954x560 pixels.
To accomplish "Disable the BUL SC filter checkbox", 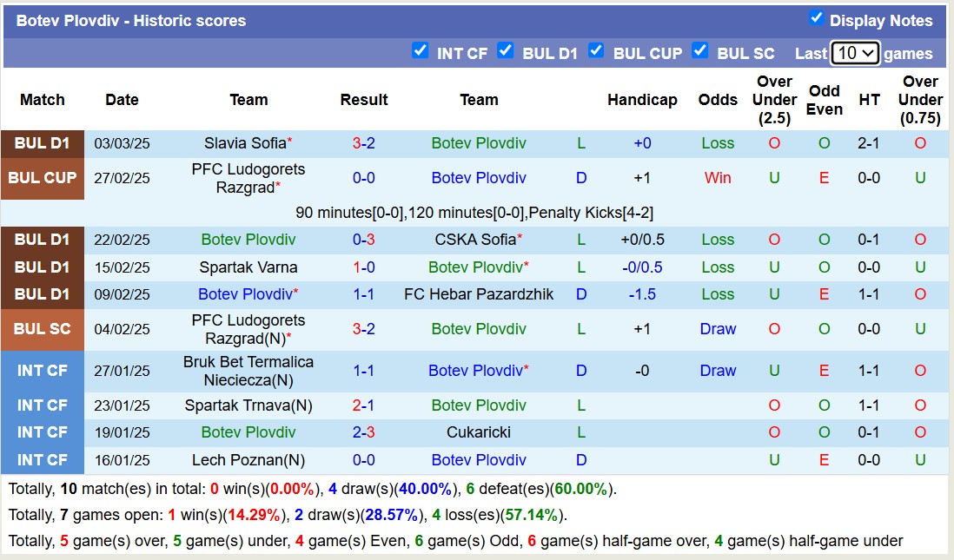I will [700, 51].
